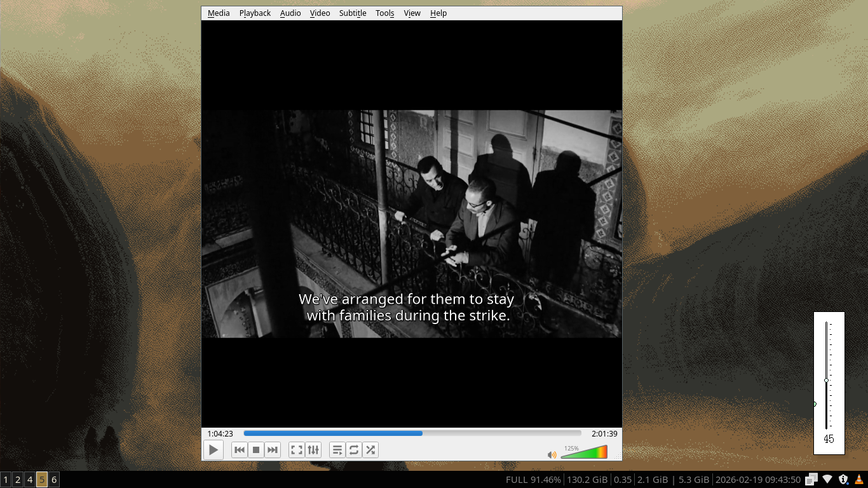Expand the Tools menu
The width and height of the screenshot is (868, 488).
[x=384, y=13]
